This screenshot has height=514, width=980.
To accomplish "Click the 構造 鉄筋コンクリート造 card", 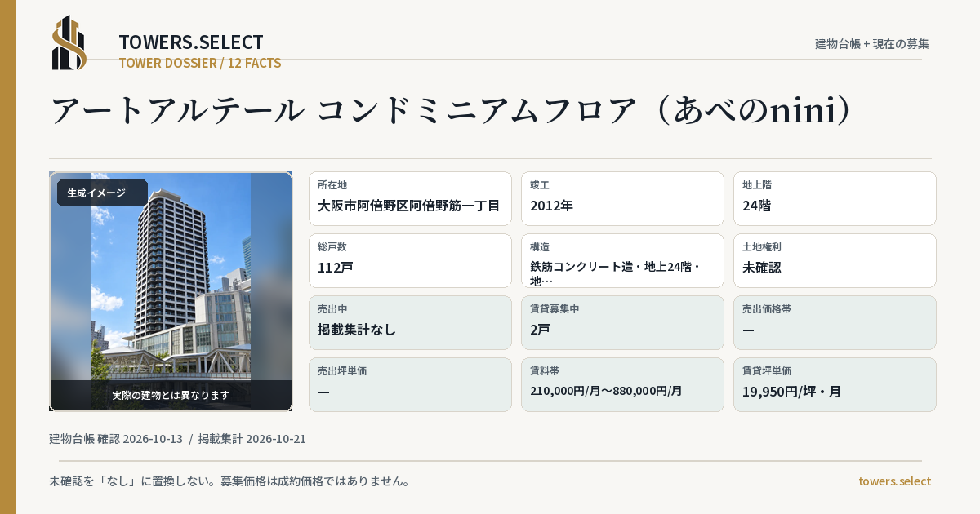I will [622, 260].
